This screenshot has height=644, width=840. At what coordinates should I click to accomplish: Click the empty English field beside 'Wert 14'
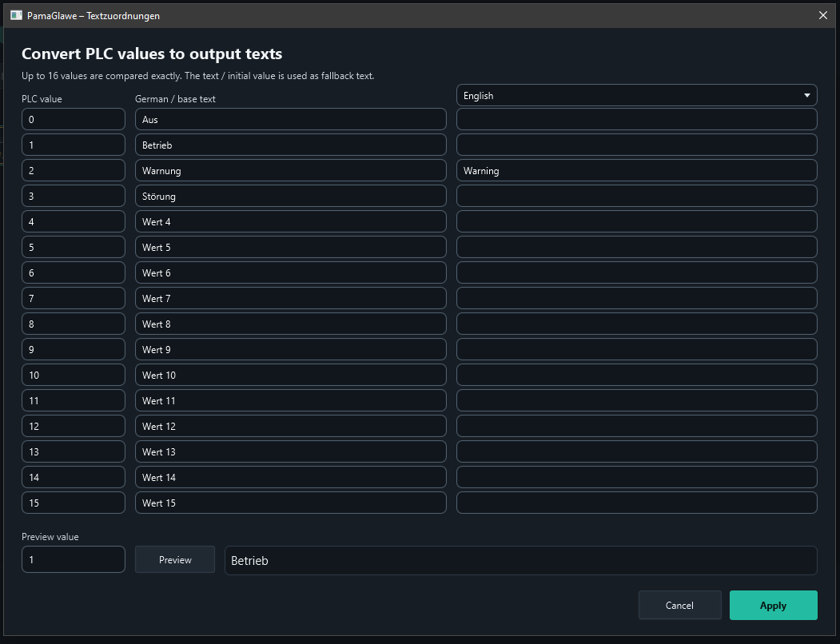pyautogui.click(x=636, y=477)
